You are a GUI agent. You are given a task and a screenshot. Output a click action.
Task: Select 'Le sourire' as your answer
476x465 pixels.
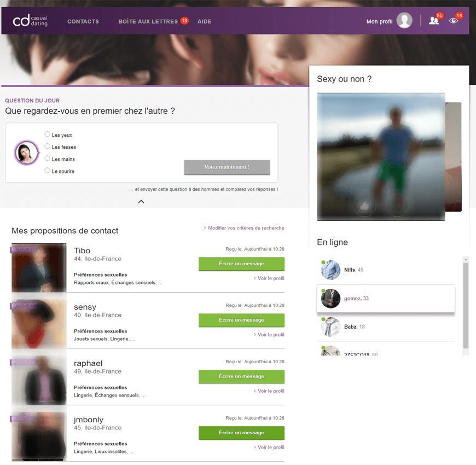(48, 170)
